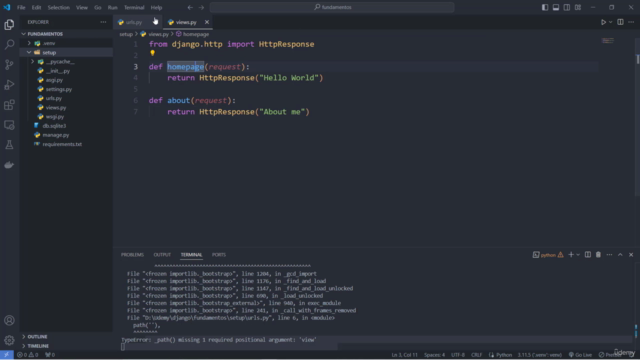Toggle the secondary side bar
Screen dimensions: 640x360
click(x=567, y=7)
